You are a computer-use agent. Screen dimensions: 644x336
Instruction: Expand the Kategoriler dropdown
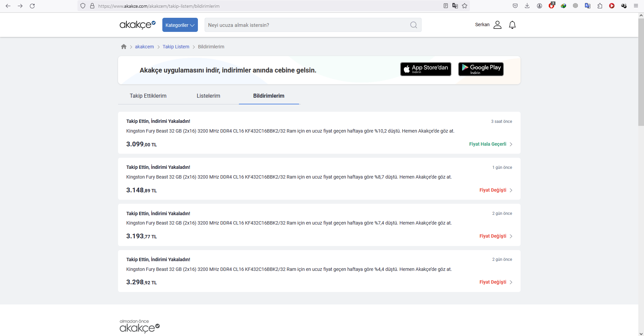coord(180,25)
